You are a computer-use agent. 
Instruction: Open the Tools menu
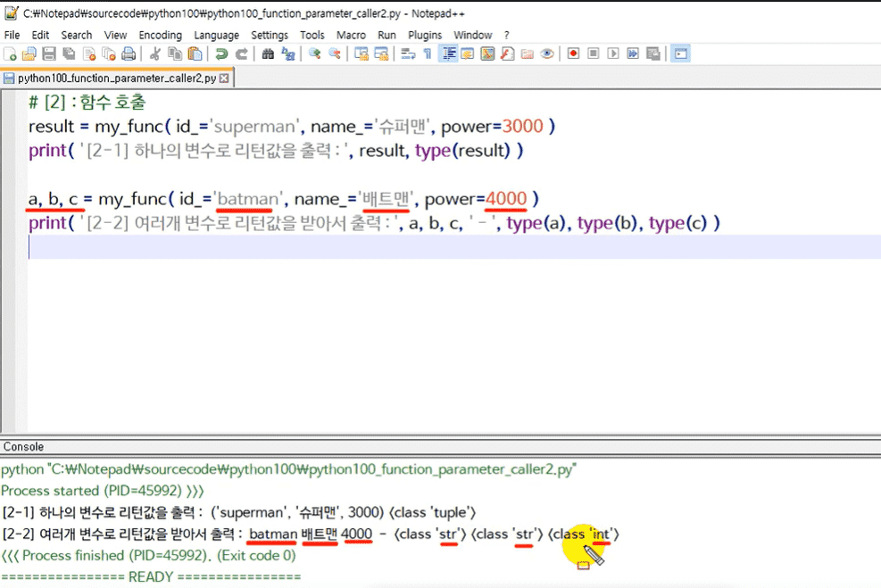(312, 35)
